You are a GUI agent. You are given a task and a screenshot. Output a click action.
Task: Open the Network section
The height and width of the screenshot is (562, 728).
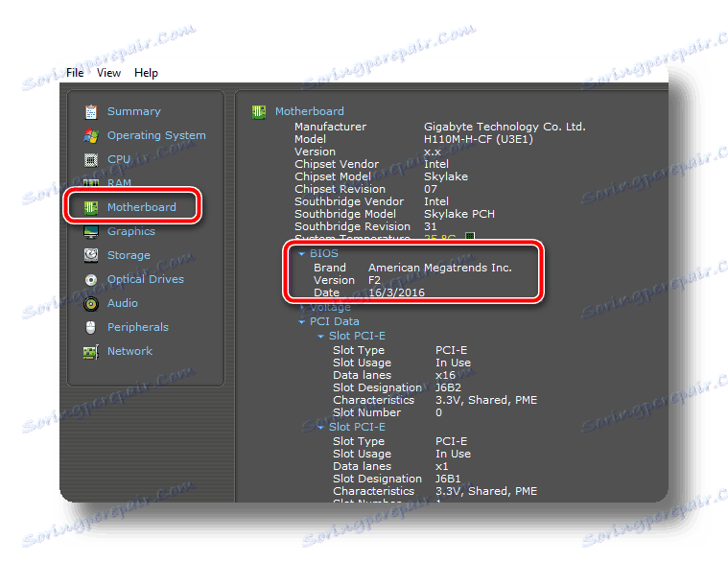(x=130, y=351)
